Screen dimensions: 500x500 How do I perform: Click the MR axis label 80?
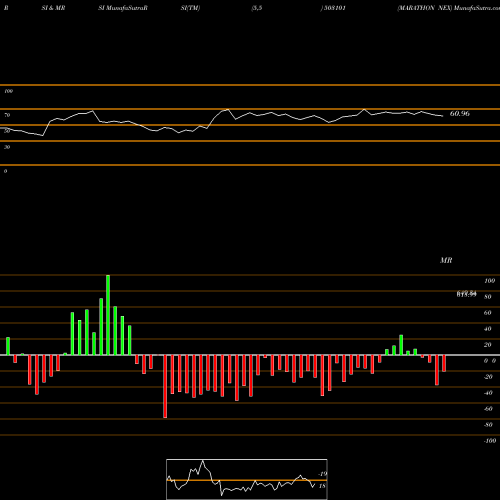[x=488, y=297]
